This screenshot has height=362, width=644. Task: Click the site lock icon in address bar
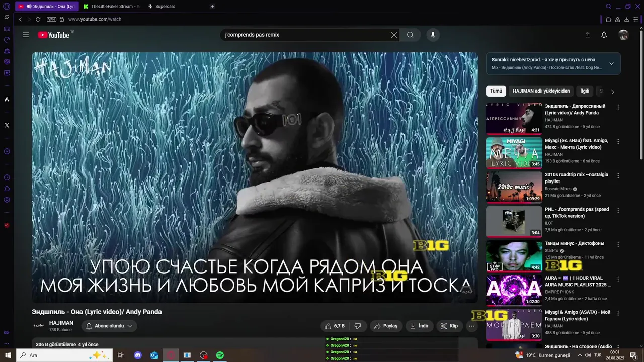(62, 19)
